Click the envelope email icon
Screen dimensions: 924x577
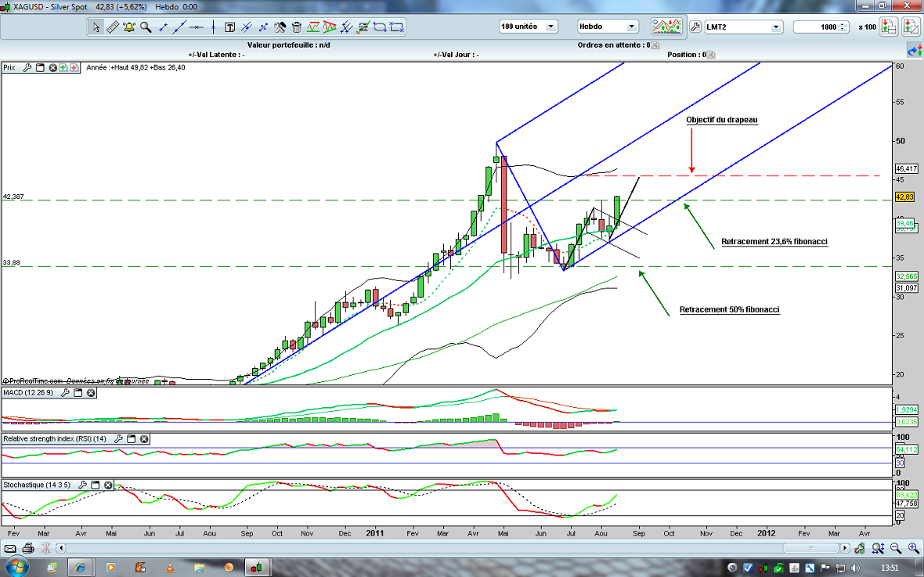click(x=10, y=548)
